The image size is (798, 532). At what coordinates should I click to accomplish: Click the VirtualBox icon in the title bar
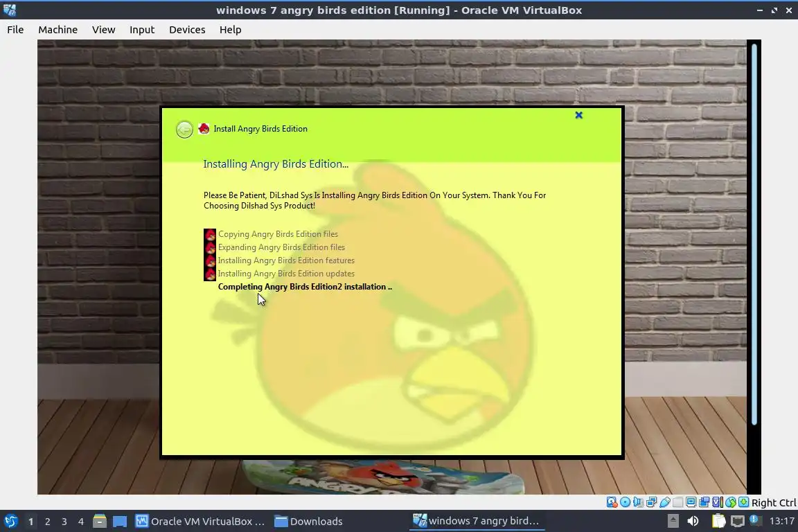[x=9, y=10]
